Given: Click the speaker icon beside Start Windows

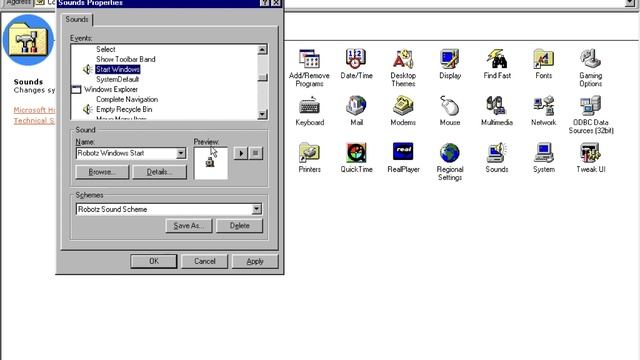Looking at the screenshot, I should pyautogui.click(x=87, y=69).
